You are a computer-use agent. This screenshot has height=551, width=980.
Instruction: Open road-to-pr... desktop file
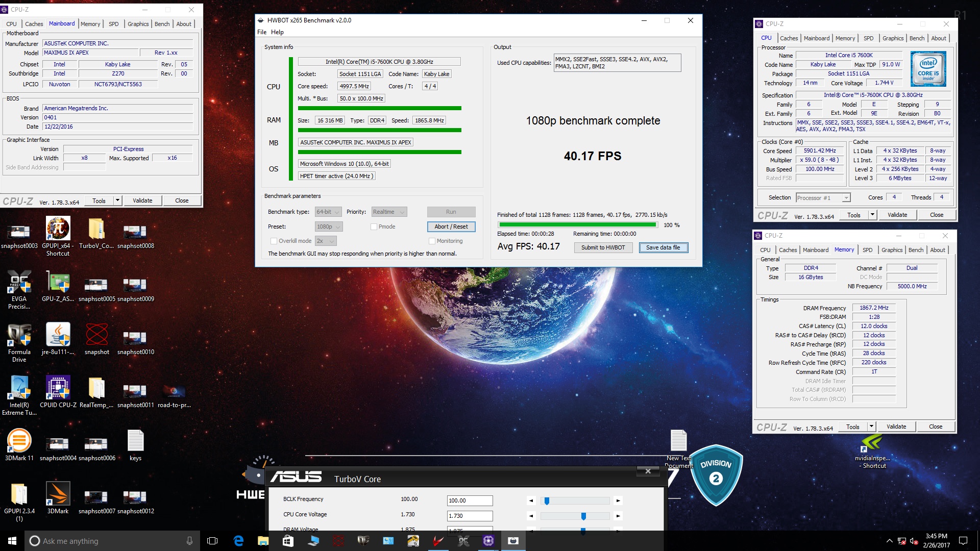(174, 396)
